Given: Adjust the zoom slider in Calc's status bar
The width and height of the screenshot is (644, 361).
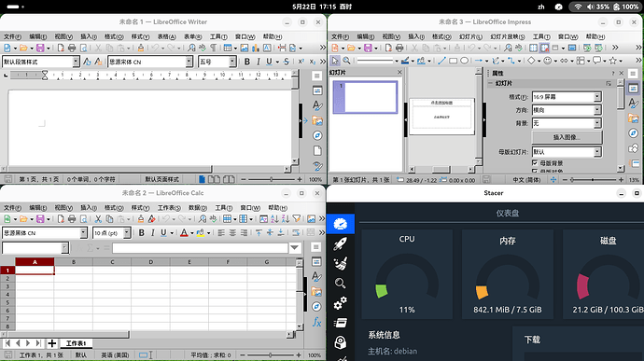Looking at the screenshot, I should (x=271, y=354).
